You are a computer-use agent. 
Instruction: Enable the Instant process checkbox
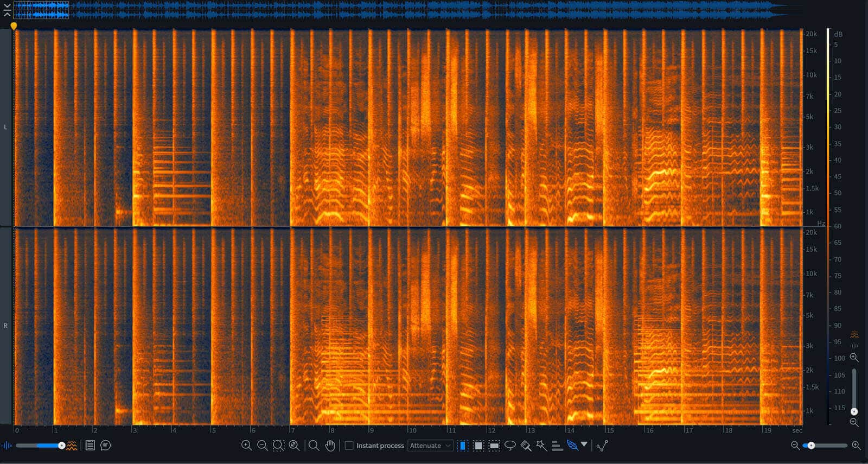click(349, 446)
